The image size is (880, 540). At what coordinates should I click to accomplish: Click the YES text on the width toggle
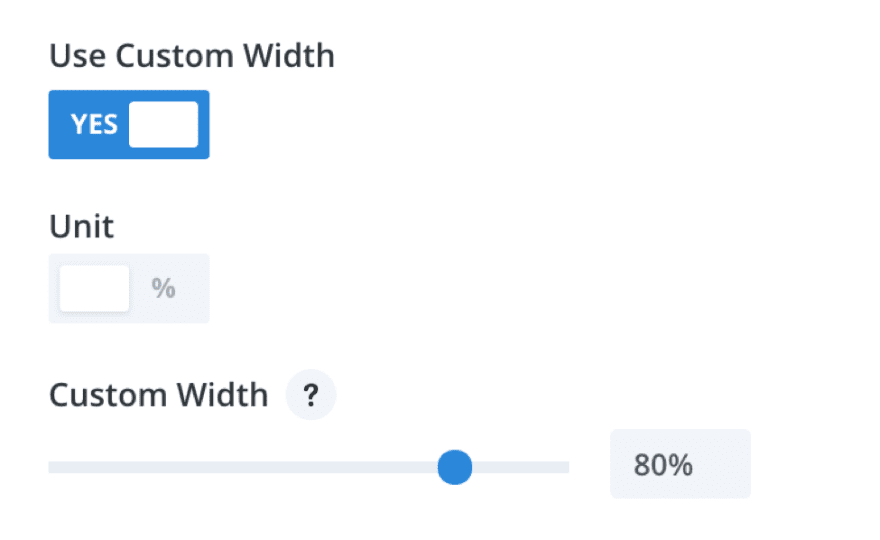94,125
